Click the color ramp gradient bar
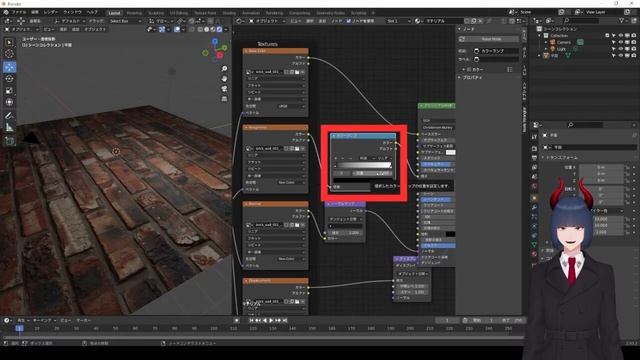The height and width of the screenshot is (360, 640). pyautogui.click(x=362, y=165)
